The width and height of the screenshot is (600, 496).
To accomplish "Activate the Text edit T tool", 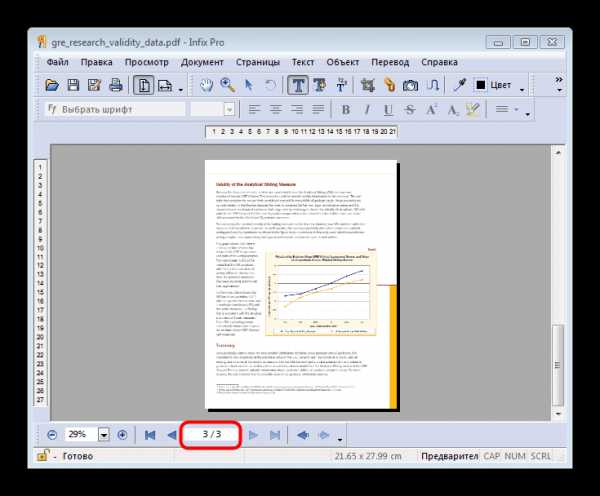I will (298, 85).
